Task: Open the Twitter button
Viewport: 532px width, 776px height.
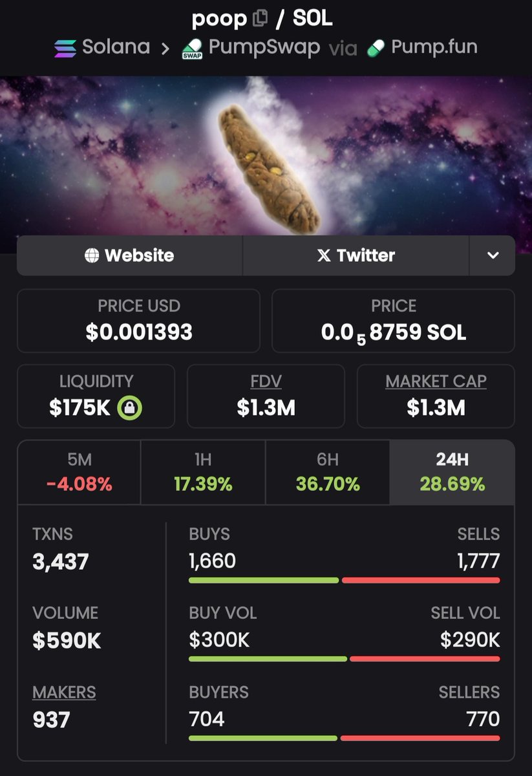Action: [x=356, y=255]
